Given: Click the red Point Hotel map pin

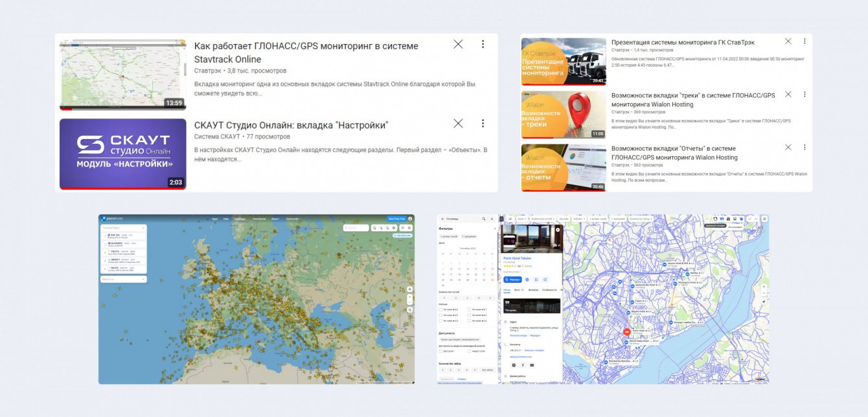Looking at the screenshot, I should (627, 332).
